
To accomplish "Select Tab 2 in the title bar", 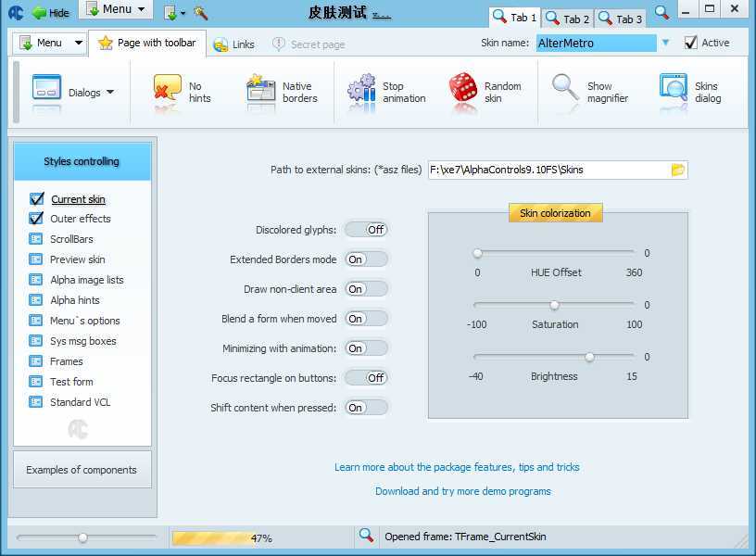I will [567, 19].
